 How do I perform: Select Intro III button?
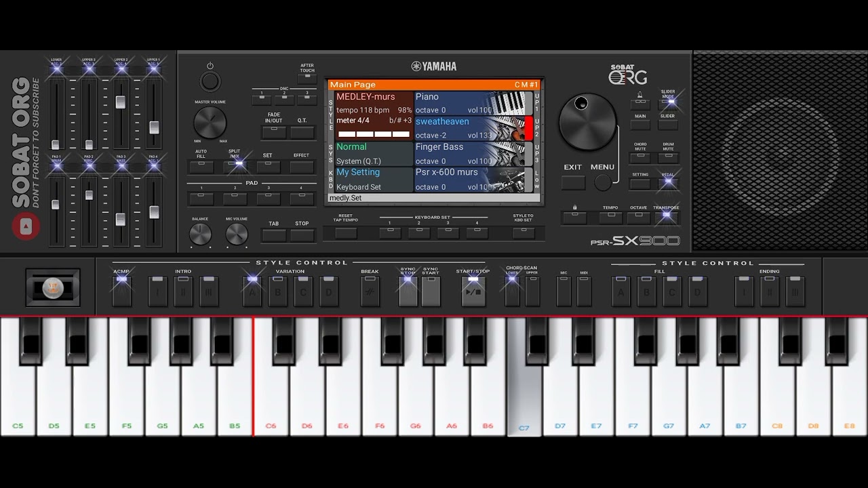tap(209, 291)
